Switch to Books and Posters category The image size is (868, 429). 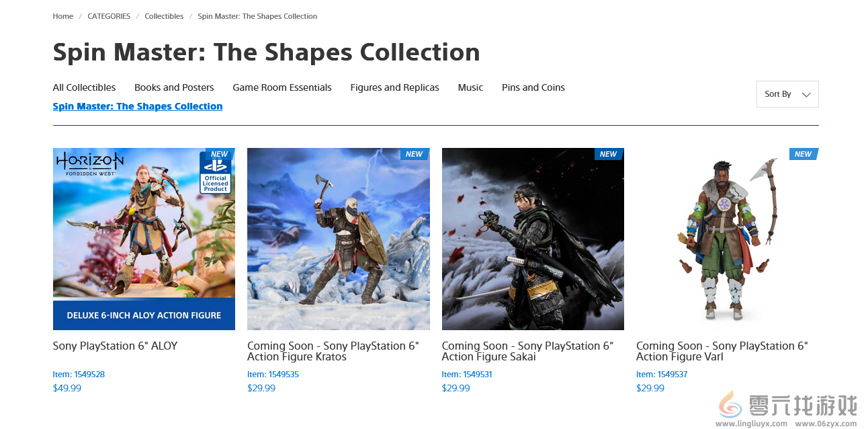point(174,87)
